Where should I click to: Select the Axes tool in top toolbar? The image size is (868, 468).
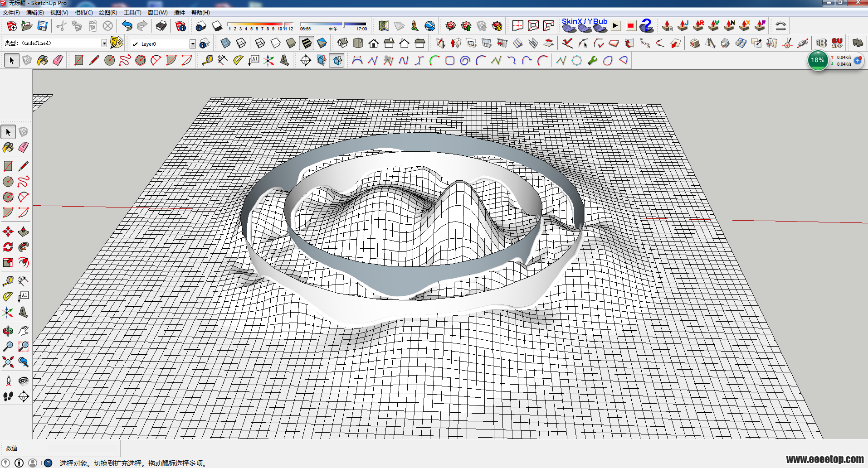point(269,60)
